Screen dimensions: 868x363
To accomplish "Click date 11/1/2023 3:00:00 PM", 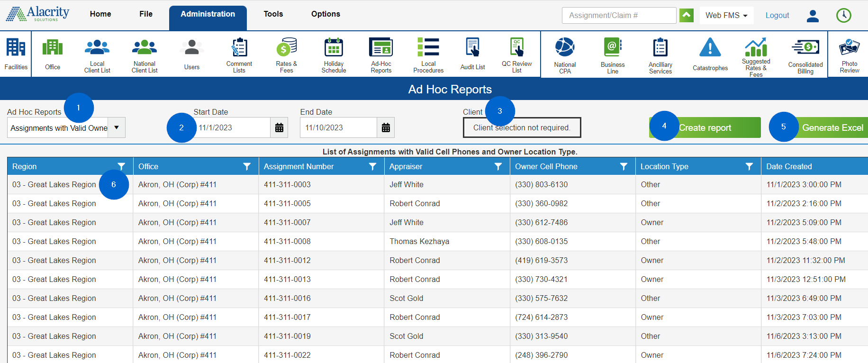I will (804, 184).
